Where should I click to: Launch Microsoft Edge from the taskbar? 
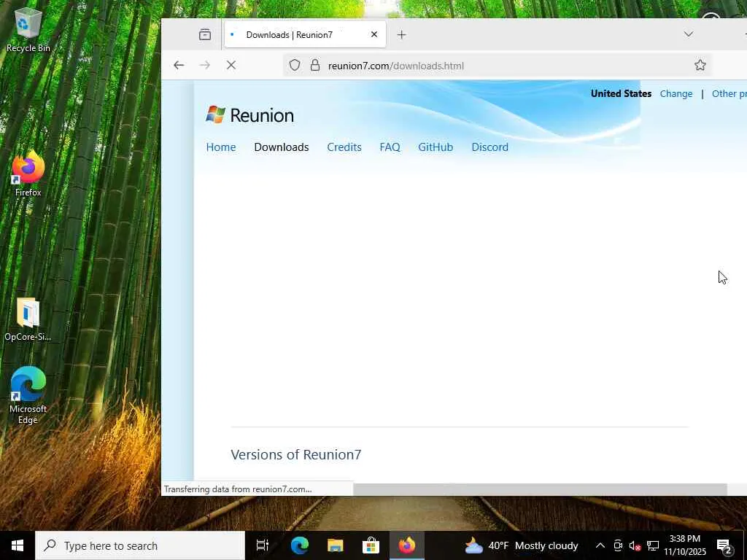[x=300, y=545]
